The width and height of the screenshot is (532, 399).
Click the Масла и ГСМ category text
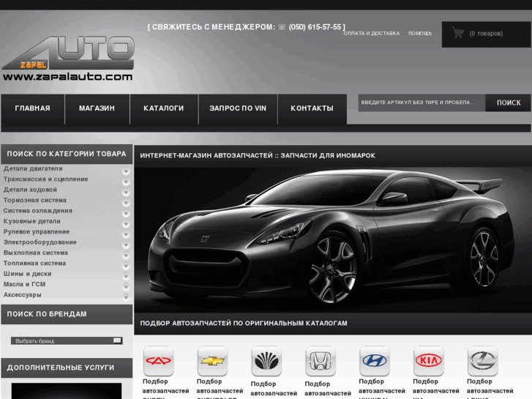tap(24, 285)
